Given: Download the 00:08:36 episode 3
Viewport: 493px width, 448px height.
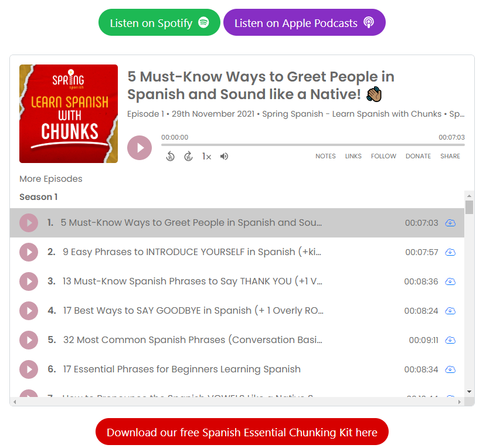Looking at the screenshot, I should [450, 281].
